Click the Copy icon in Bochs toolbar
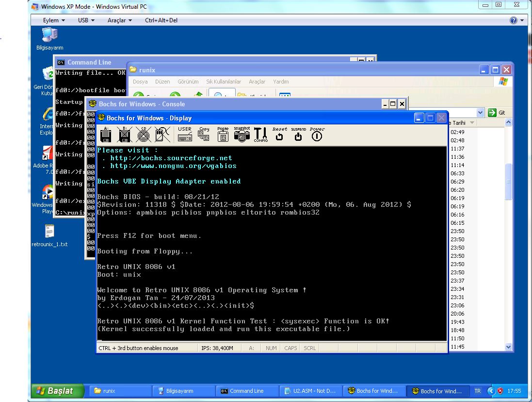 (x=204, y=134)
